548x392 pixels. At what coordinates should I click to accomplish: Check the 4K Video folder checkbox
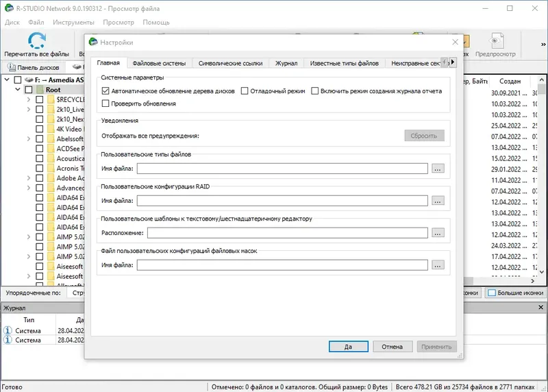coord(40,129)
